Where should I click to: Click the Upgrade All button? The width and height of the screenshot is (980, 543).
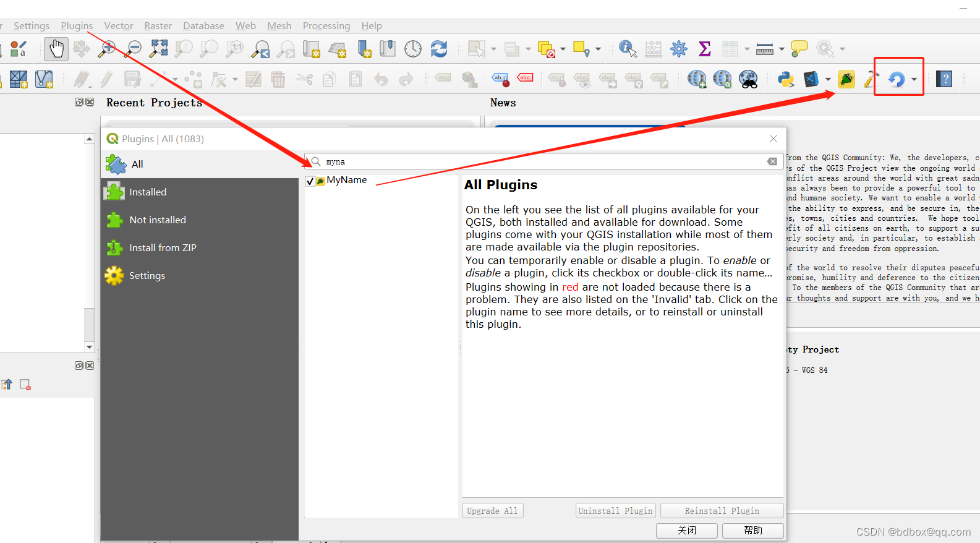click(492, 511)
